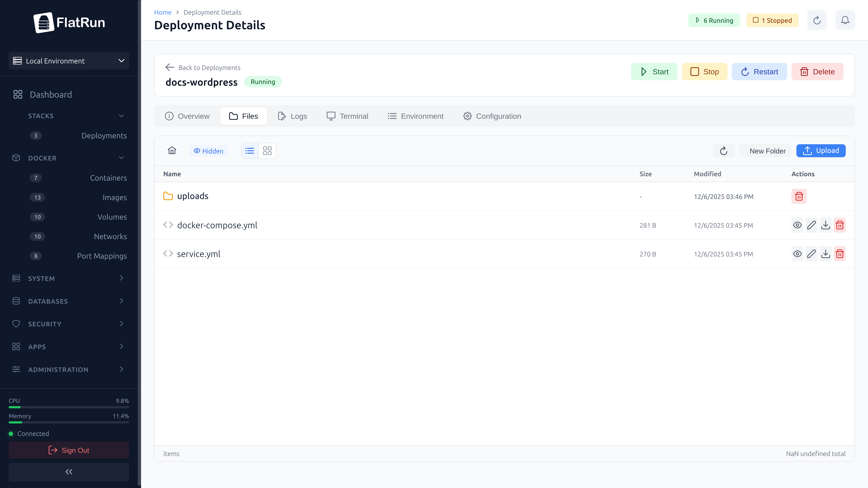
Task: Preview docker-compose.yml with the eye icon
Action: pos(797,225)
